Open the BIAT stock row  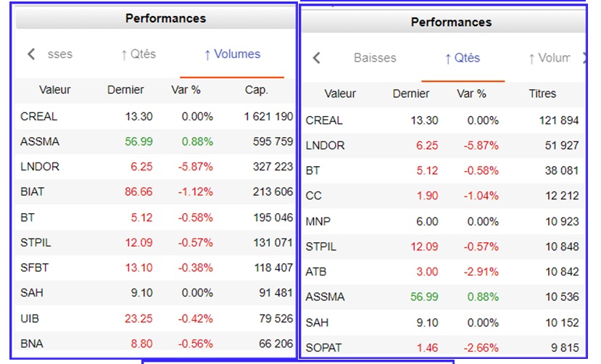pos(33,192)
